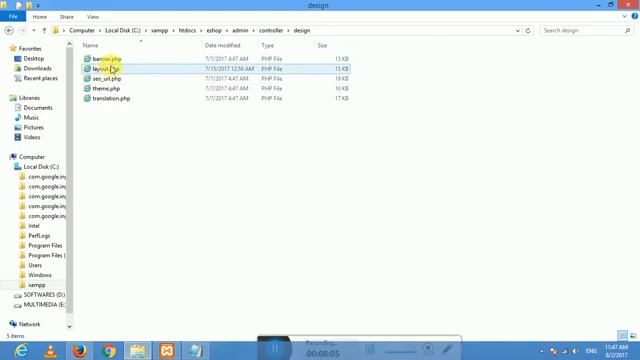Click the search magnifier icon
640x360 pixels.
click(x=627, y=30)
